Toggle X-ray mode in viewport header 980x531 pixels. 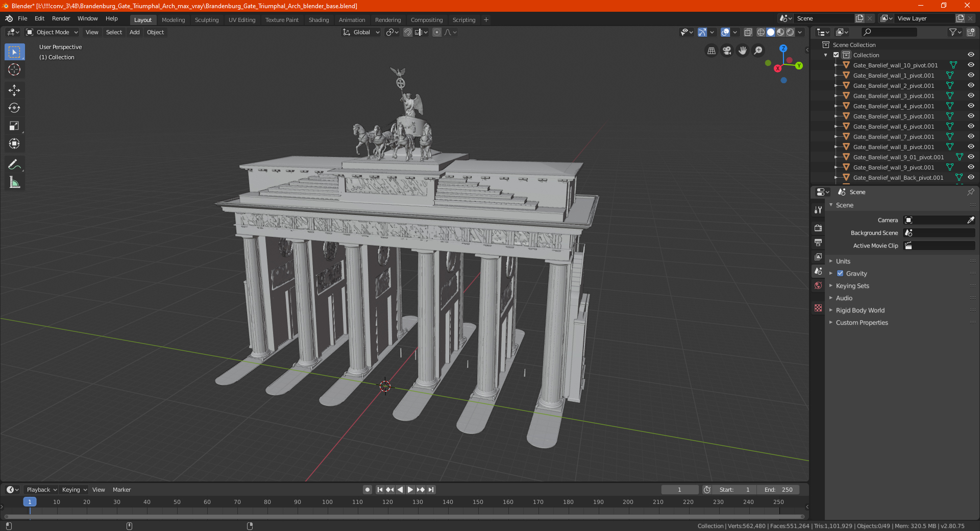(748, 32)
